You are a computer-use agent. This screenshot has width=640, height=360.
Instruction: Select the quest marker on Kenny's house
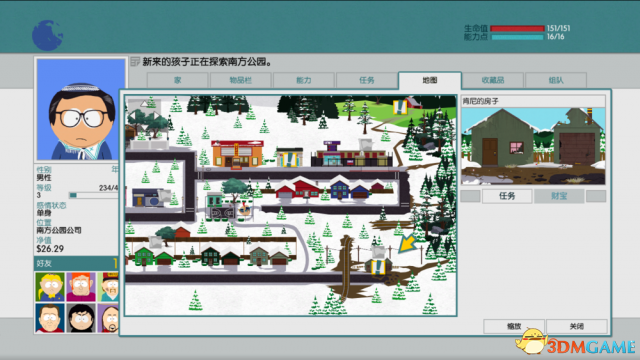pyautogui.click(x=378, y=267)
